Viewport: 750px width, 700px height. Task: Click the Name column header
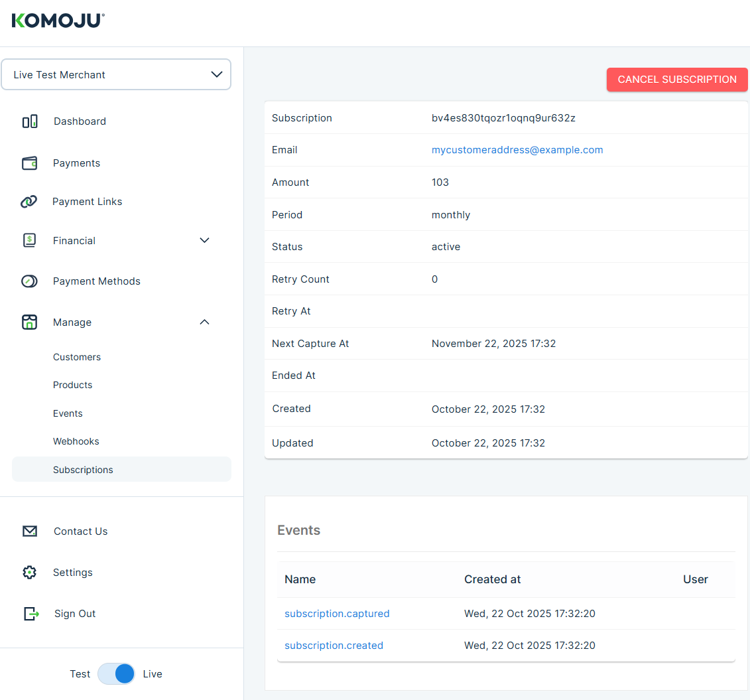coord(300,579)
